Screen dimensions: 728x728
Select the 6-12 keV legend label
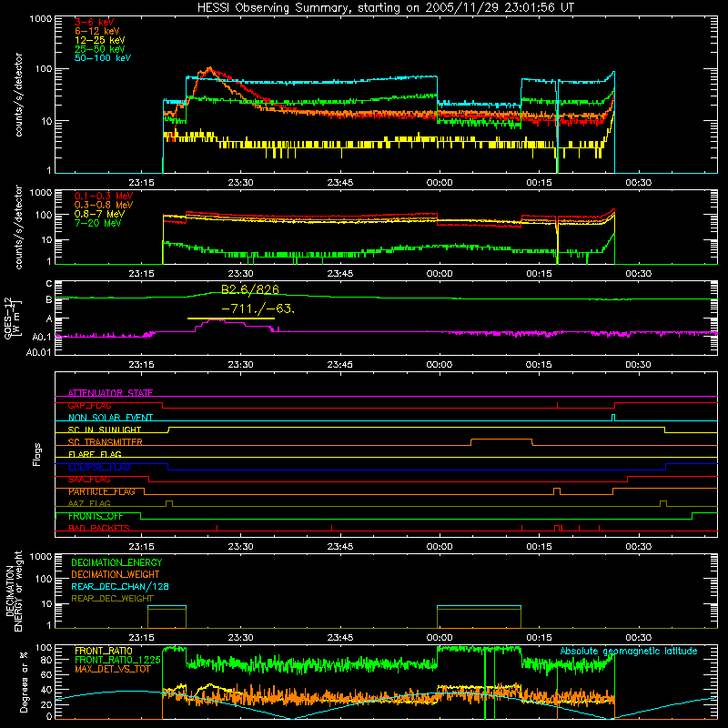(x=97, y=31)
